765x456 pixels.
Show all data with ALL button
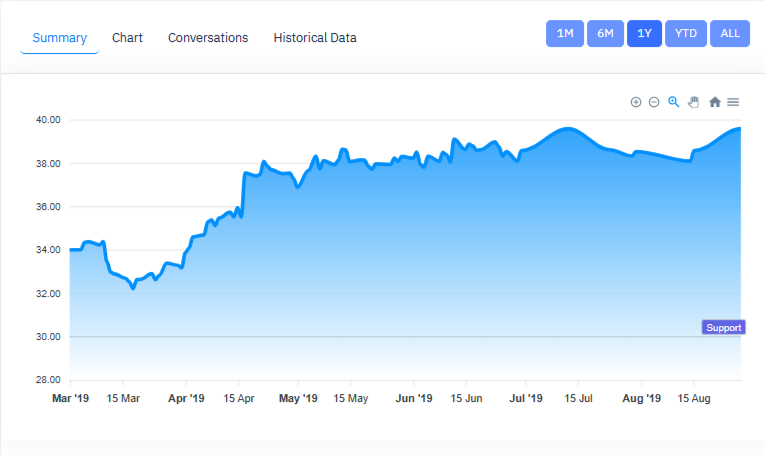coord(730,33)
